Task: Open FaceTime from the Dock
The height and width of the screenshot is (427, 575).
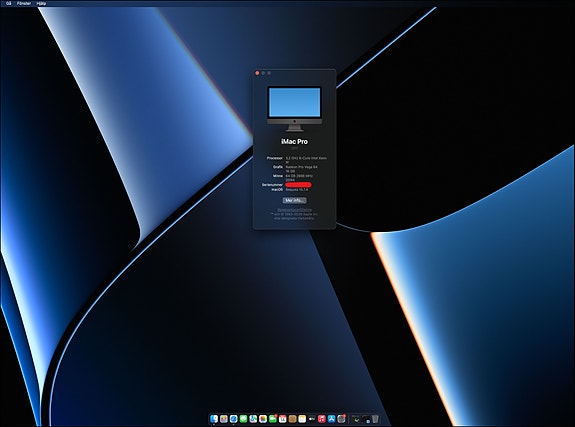Action: coord(273,419)
